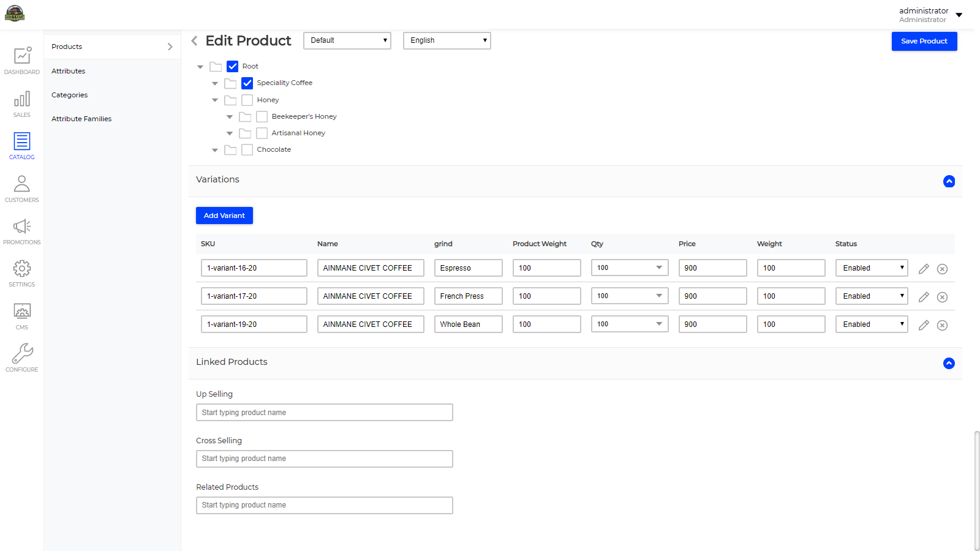
Task: Click the grind field showing Whole Bean
Action: click(x=469, y=324)
